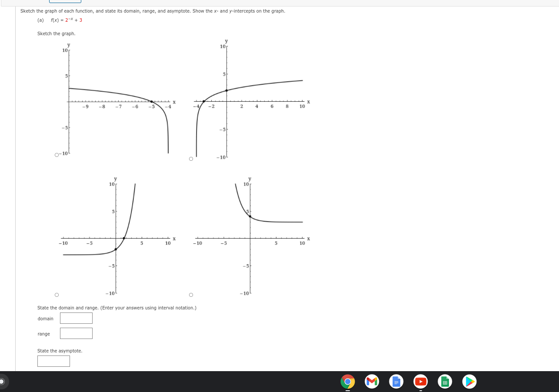Launch Google Docs from the taskbar
This screenshot has width=559, height=392.
[396, 382]
